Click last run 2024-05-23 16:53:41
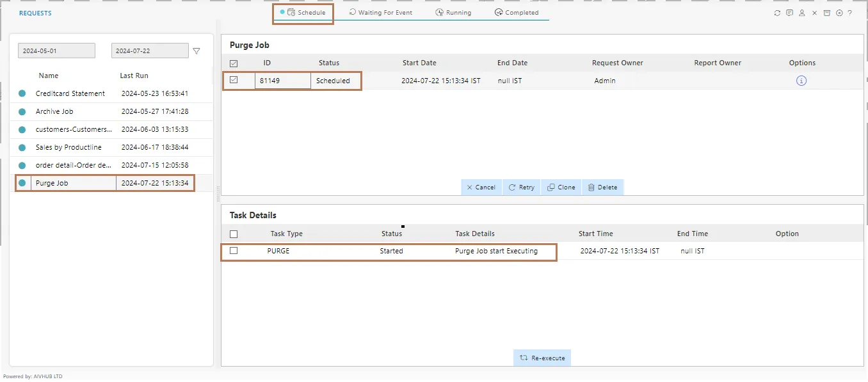The height and width of the screenshot is (382, 868). (154, 93)
